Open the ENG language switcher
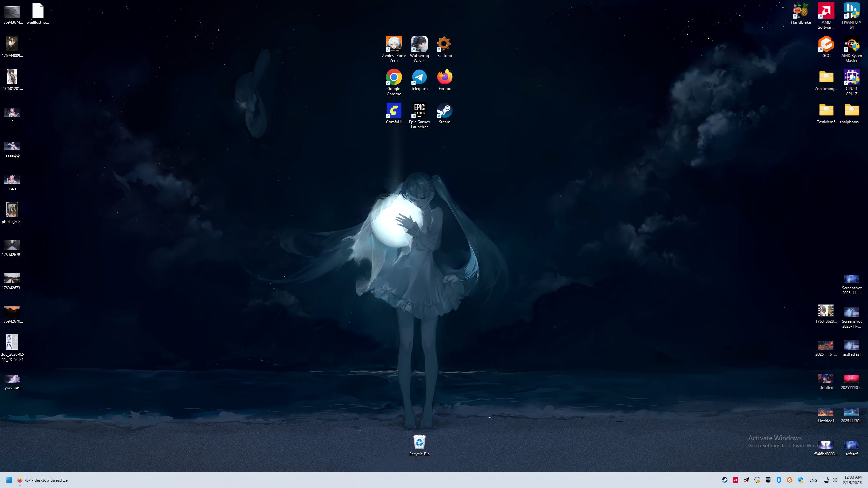 813,480
